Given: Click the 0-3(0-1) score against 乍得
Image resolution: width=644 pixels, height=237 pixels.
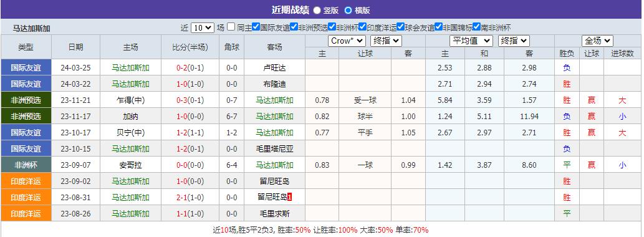Looking at the screenshot, I should 190,100.
